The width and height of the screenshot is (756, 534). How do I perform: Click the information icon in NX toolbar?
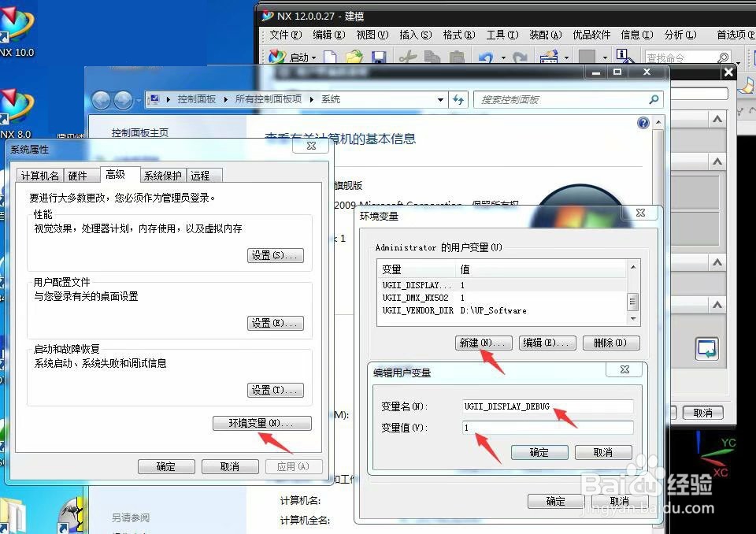point(624,56)
